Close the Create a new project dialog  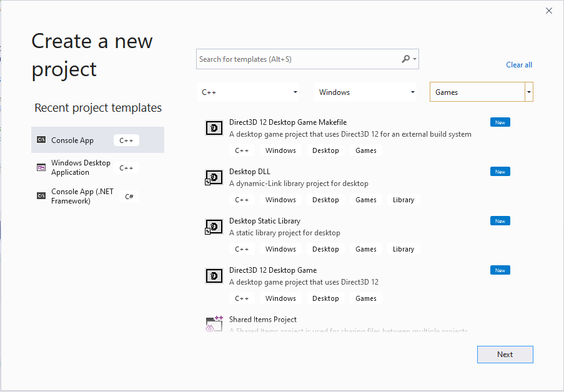click(x=549, y=11)
